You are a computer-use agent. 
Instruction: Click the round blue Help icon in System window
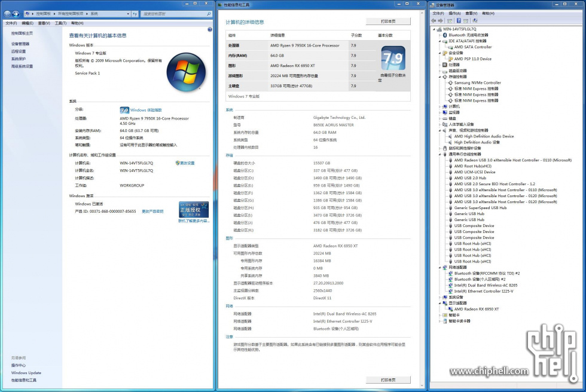[210, 29]
